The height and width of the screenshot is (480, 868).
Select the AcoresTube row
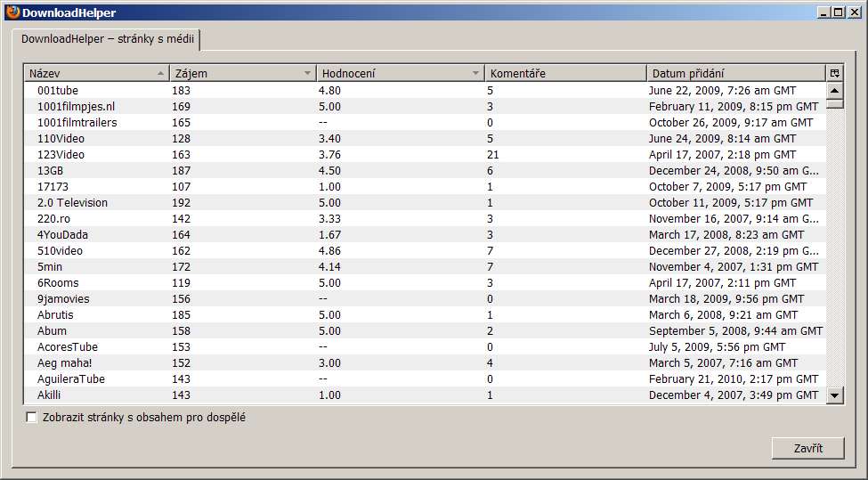(x=426, y=347)
